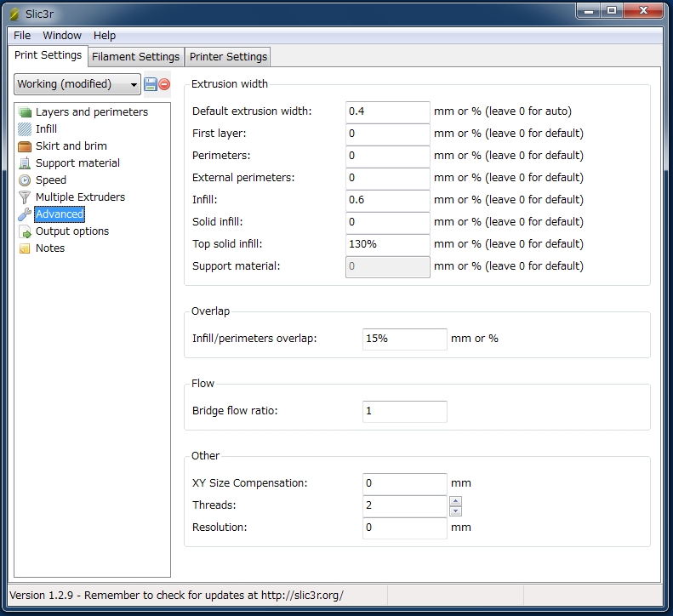
Task: Select Speed in the sidebar
Action: coord(51,180)
